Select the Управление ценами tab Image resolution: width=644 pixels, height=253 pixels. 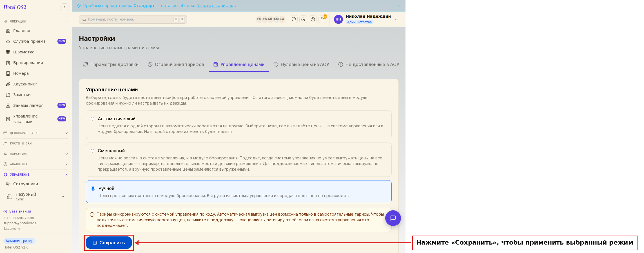coord(239,64)
